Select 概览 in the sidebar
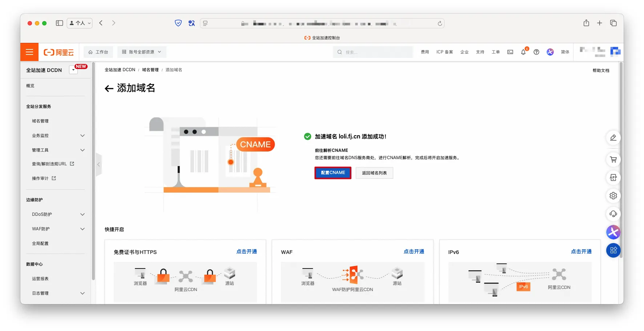Image resolution: width=644 pixels, height=331 pixels. coord(30,86)
